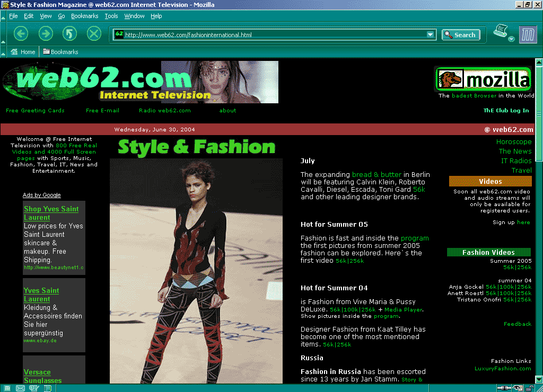Open the dropdown arrow beside Print
Viewport: 543px width, 392px height.
pos(511,39)
